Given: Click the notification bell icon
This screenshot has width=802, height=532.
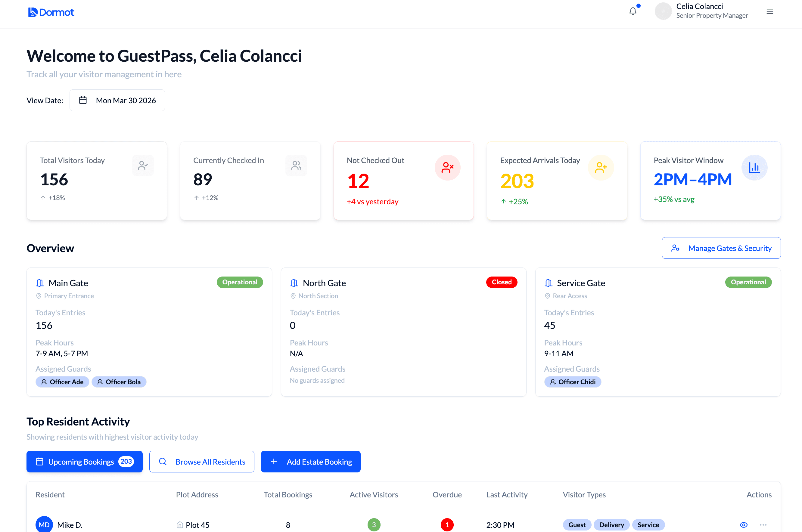Looking at the screenshot, I should click(633, 11).
